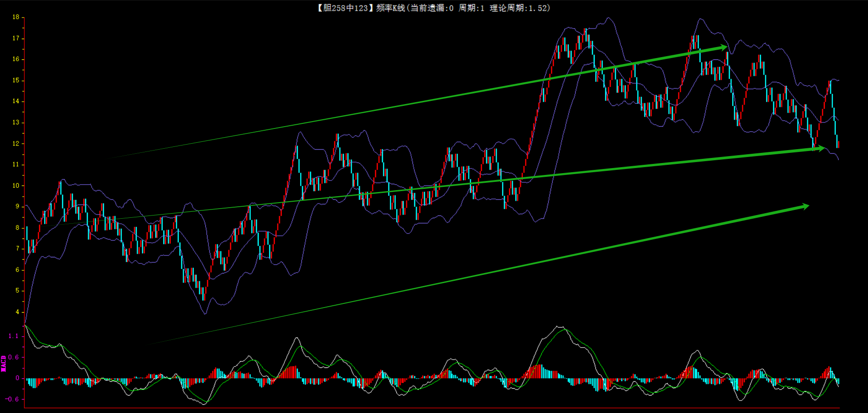This screenshot has width=868, height=413.
Task: Click the lowest MACD trough at far left
Action: (204, 403)
